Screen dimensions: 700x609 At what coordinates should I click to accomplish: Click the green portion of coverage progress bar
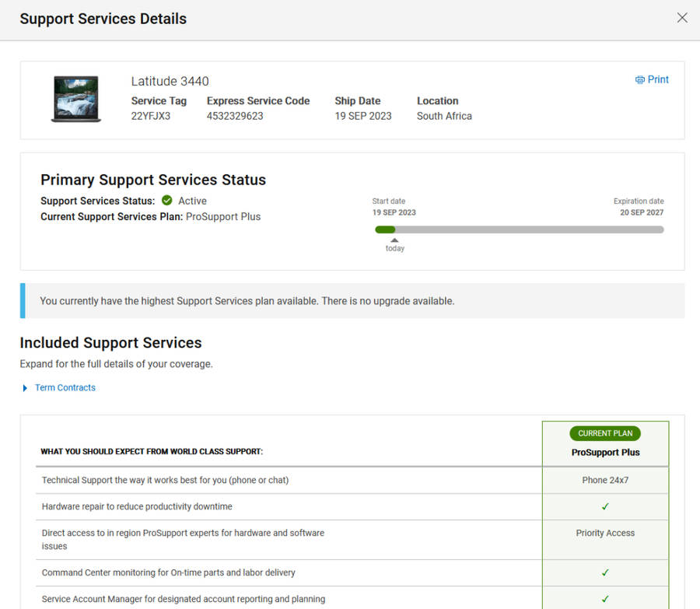(385, 229)
